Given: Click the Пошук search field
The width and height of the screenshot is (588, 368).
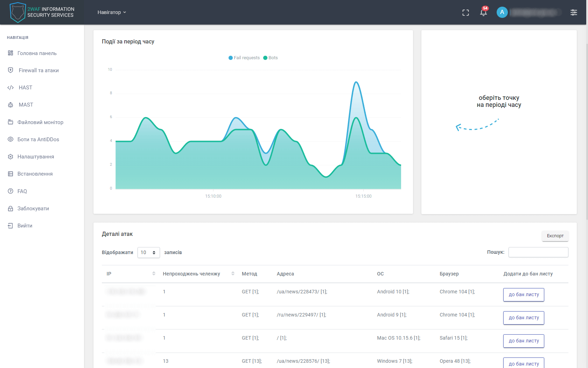Looking at the screenshot, I should pos(538,252).
